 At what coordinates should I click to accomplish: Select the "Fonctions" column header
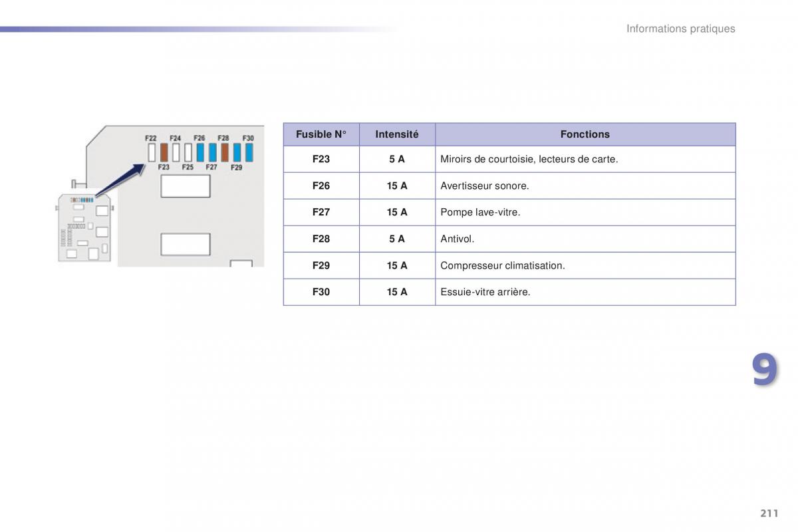(585, 134)
